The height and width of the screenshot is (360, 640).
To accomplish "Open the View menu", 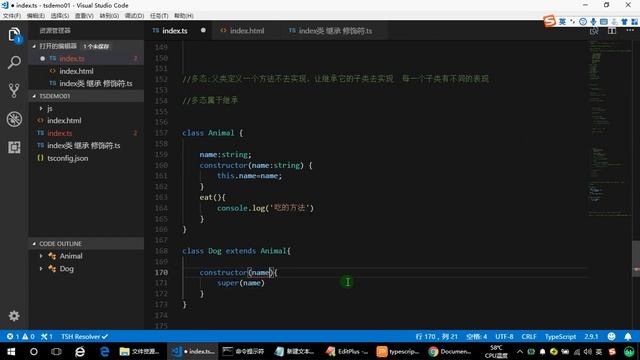I will point(84,16).
